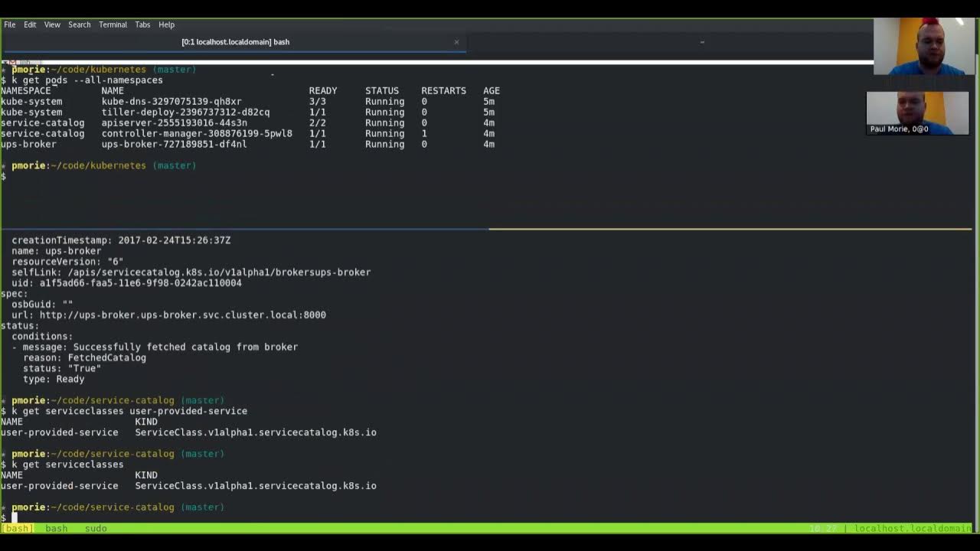Screen dimensions: 980x551
Task: Click the small red icon at terminal top-left
Action: pyautogui.click(x=11, y=61)
